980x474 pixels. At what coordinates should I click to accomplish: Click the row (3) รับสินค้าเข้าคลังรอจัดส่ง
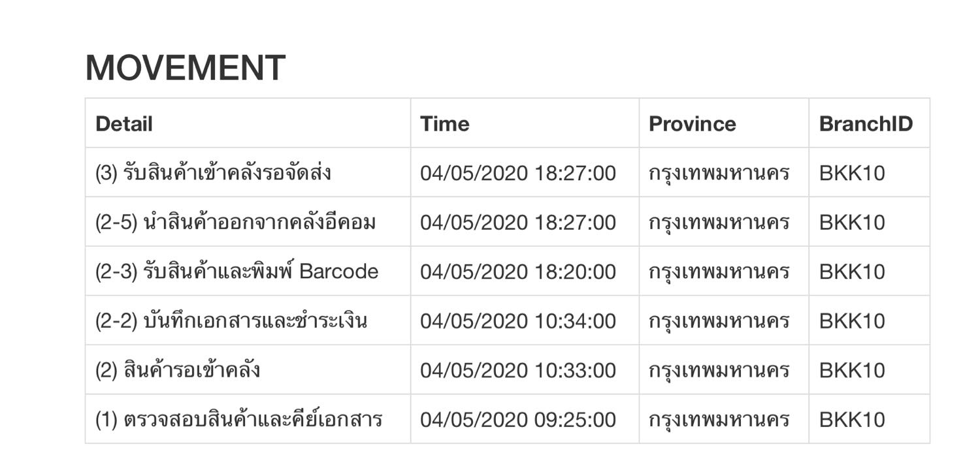507,172
